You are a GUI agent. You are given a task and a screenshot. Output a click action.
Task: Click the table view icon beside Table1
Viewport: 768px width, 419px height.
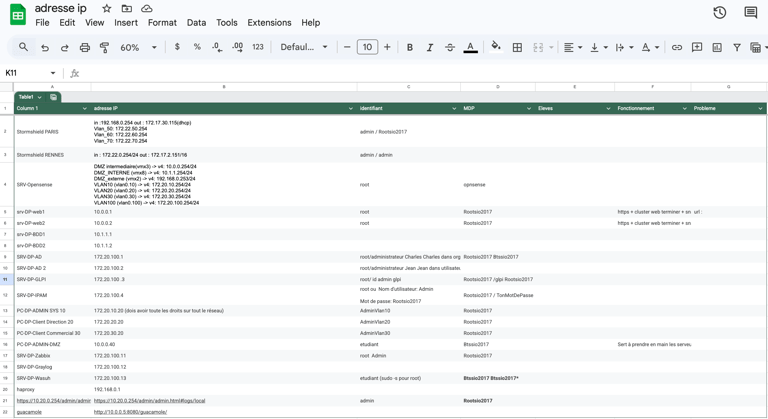[53, 97]
